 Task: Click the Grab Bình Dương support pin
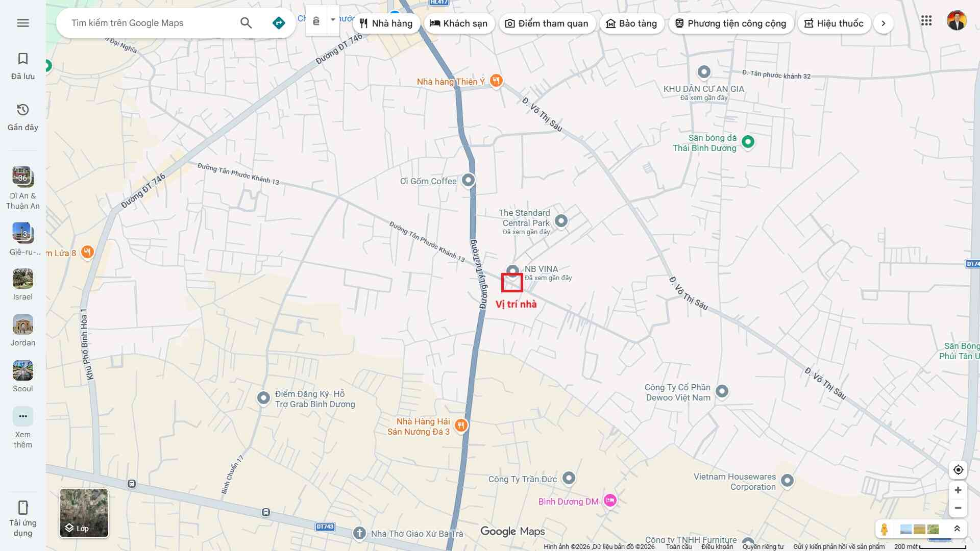263,398
